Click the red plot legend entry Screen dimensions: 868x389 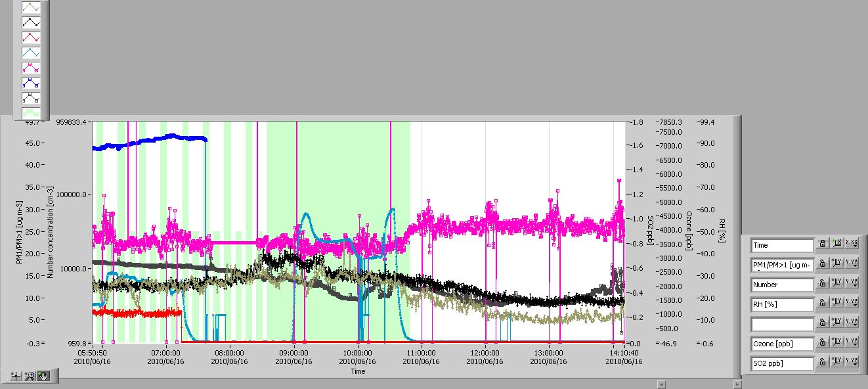click(31, 38)
